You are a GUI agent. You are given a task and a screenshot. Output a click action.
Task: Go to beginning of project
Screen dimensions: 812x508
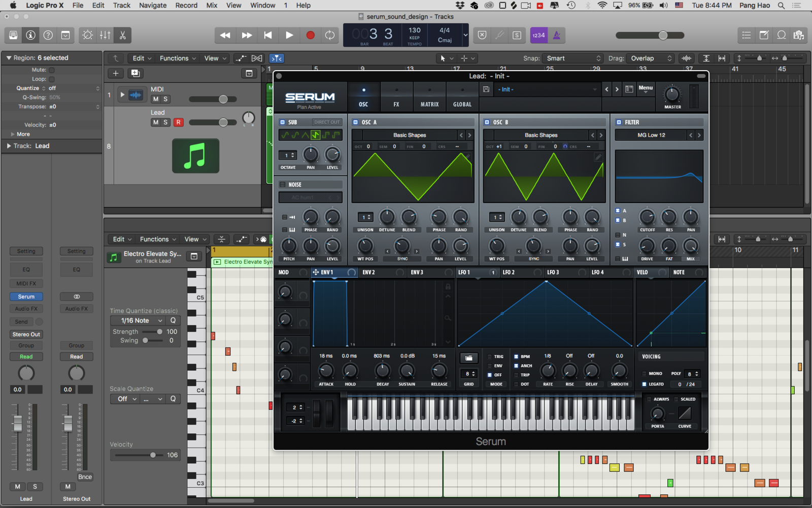(x=268, y=35)
